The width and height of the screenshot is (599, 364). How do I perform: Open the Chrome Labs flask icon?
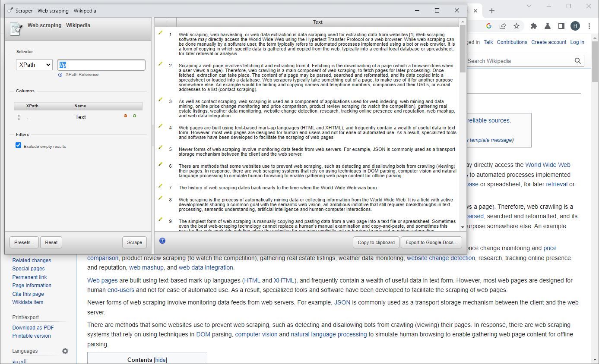[548, 26]
